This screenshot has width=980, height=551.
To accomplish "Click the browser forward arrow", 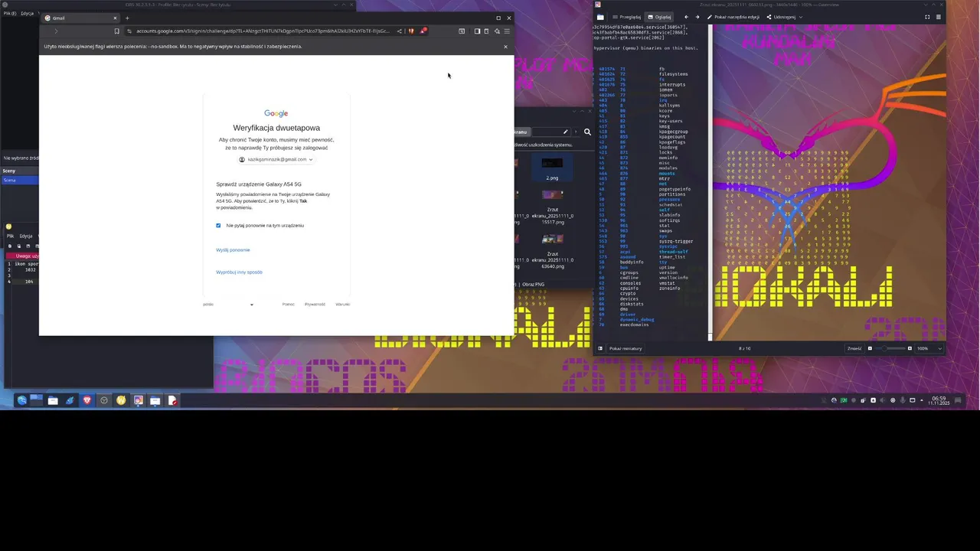I will [56, 31].
